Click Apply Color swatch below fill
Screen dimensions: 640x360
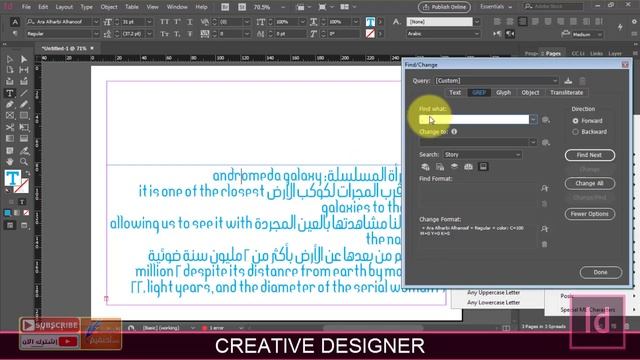click(8, 213)
